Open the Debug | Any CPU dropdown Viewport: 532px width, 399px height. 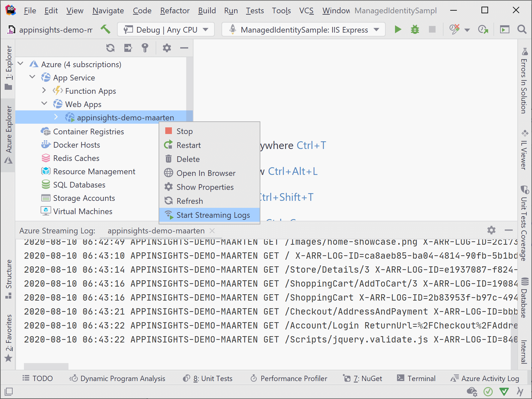tap(166, 30)
